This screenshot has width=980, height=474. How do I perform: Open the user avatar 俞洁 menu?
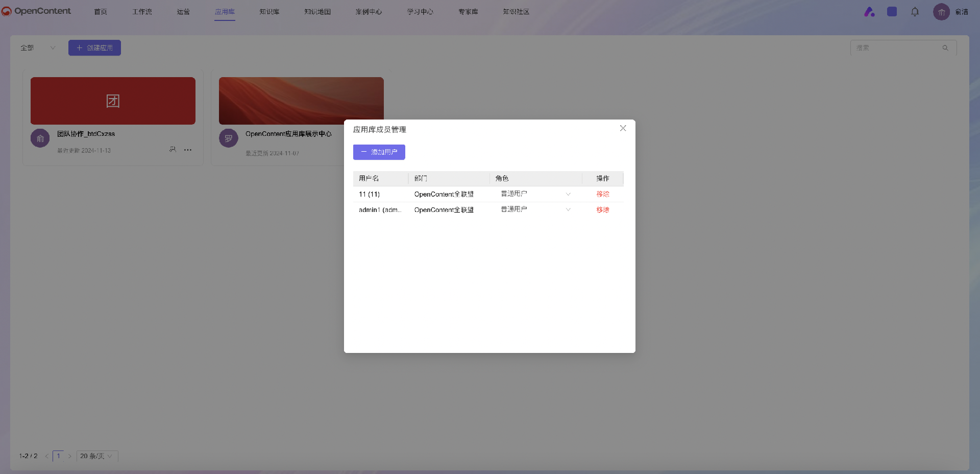(941, 12)
